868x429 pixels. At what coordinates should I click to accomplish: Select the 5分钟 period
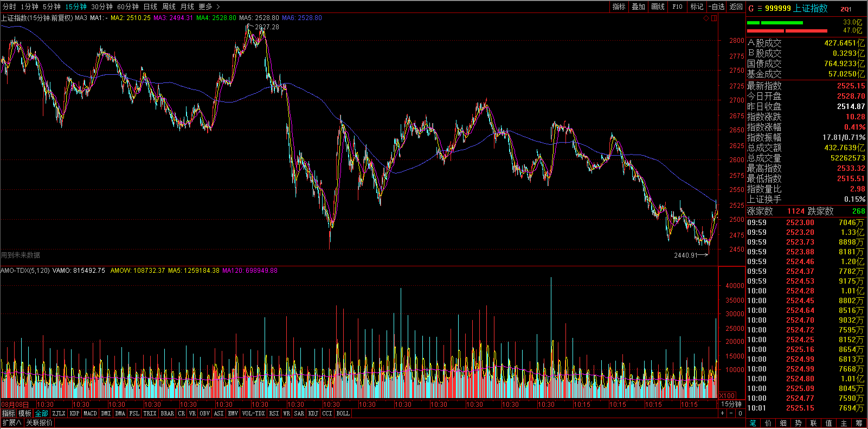tap(52, 7)
